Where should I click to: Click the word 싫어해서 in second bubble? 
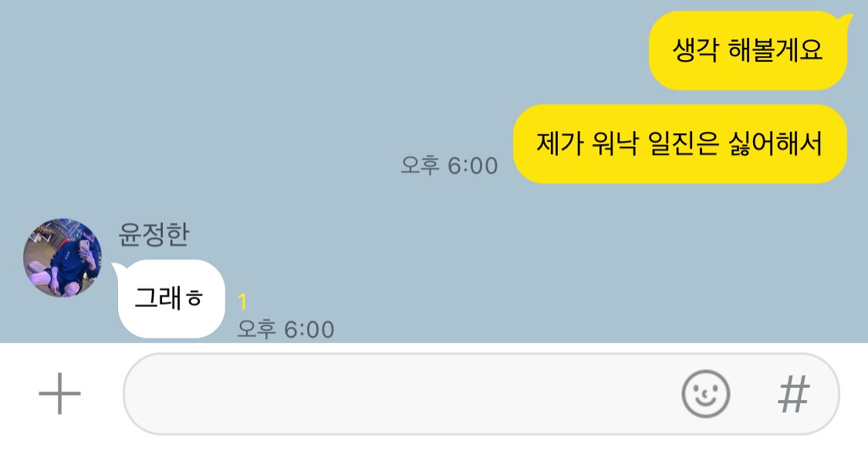coord(775,144)
